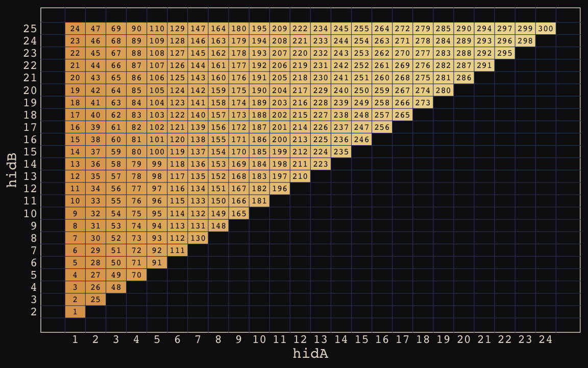The image size is (588, 368).
Task: Pick the cell with value 24
Action: coord(75,29)
